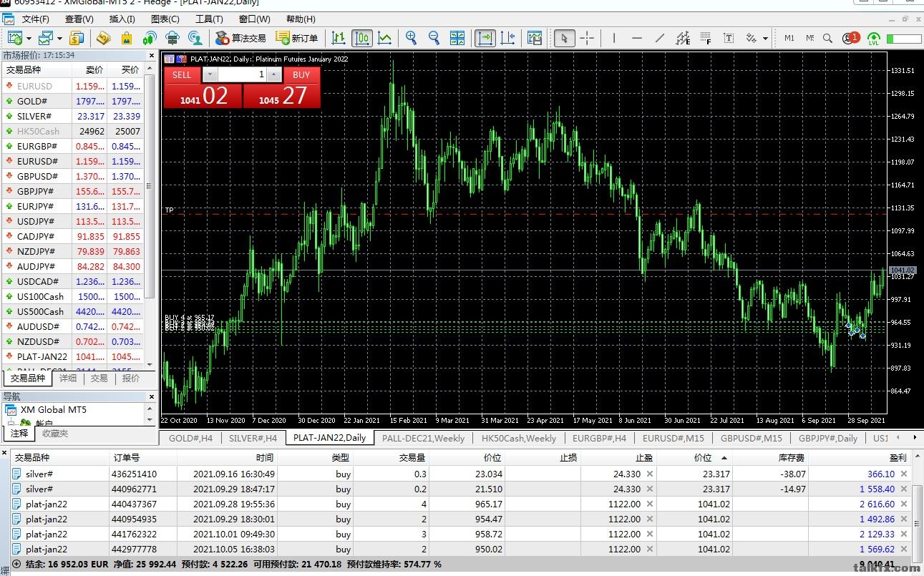Tile chart windows icon
924x576 pixels.
point(457,38)
